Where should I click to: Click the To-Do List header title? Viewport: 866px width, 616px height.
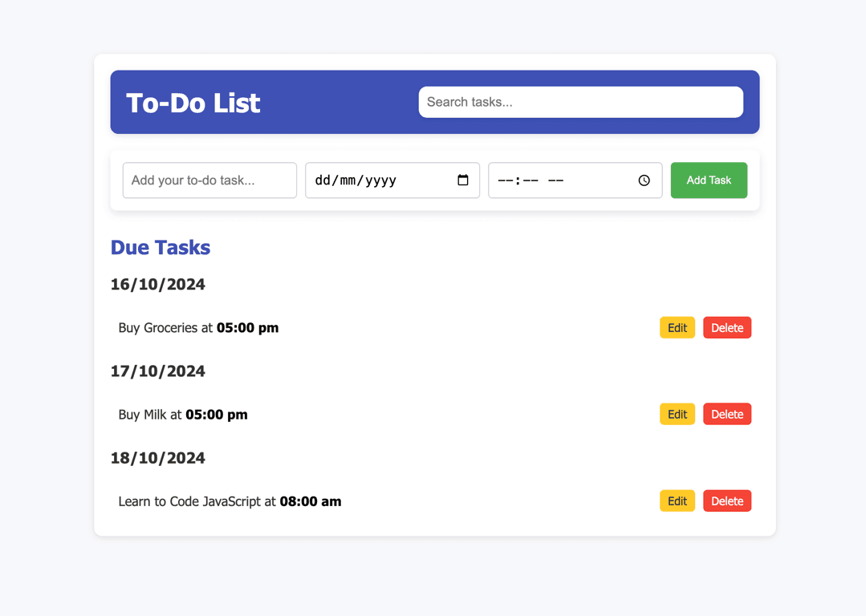click(x=193, y=103)
